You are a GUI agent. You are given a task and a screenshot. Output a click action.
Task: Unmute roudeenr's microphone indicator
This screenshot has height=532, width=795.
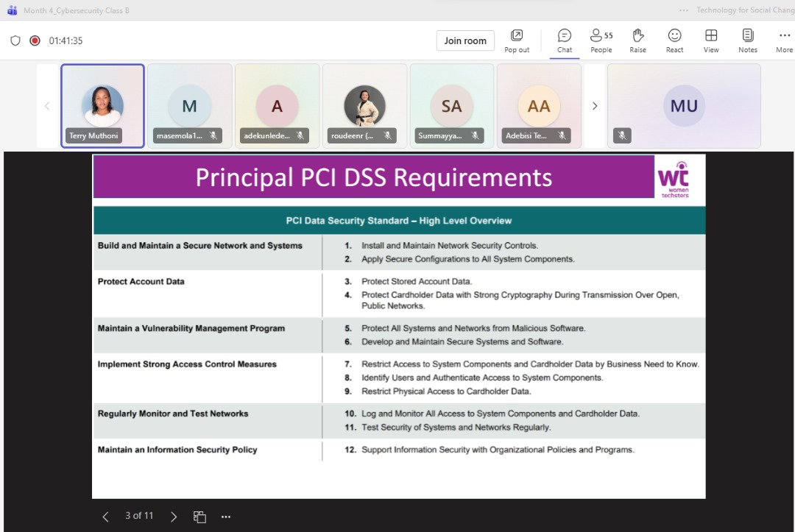click(386, 135)
